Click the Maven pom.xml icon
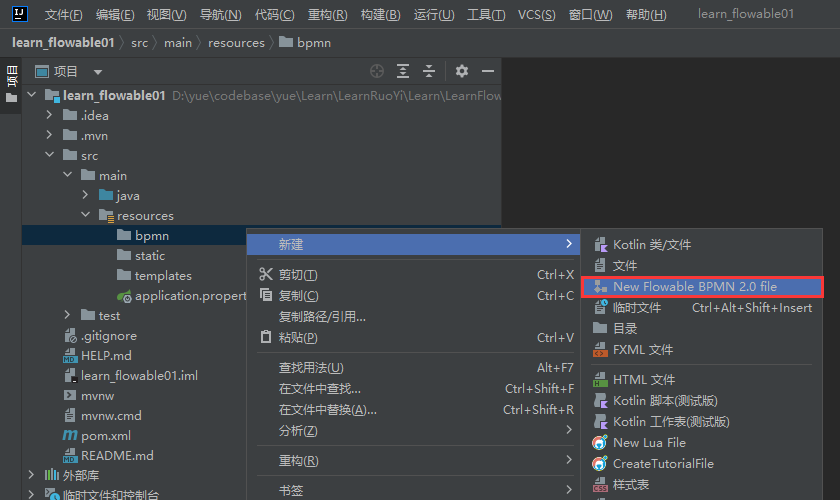This screenshot has height=500, width=840. click(x=70, y=436)
